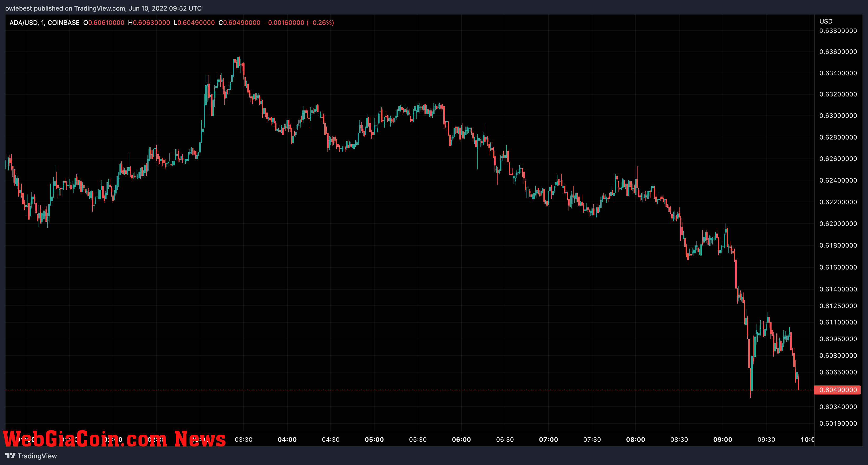Click the close value C0.60490000
The width and height of the screenshot is (868, 465).
click(x=239, y=22)
